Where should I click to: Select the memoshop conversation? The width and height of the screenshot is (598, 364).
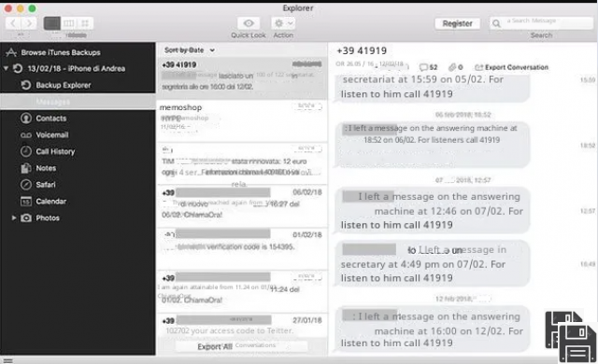point(242,121)
